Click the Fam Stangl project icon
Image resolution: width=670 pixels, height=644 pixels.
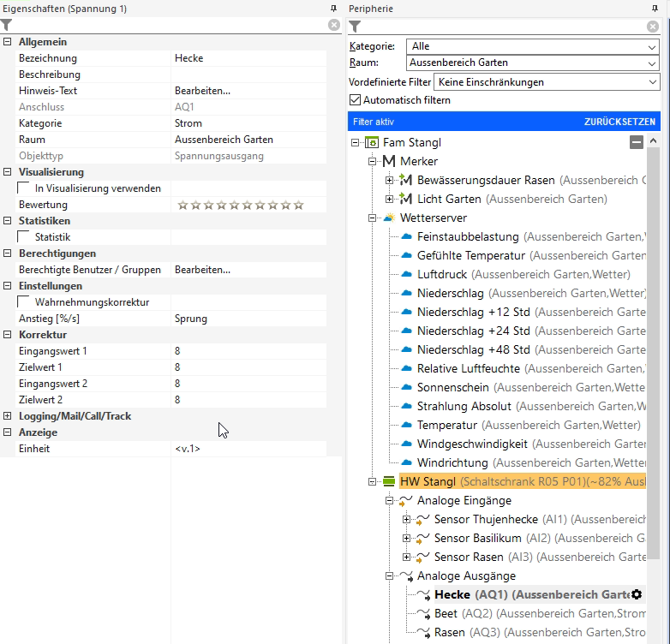point(372,142)
